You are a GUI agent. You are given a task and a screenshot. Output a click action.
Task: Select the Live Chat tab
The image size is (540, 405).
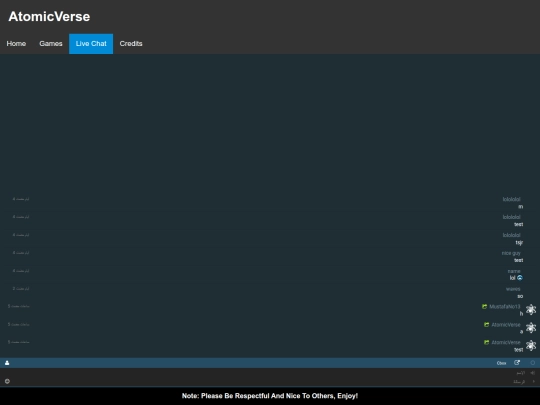(91, 44)
